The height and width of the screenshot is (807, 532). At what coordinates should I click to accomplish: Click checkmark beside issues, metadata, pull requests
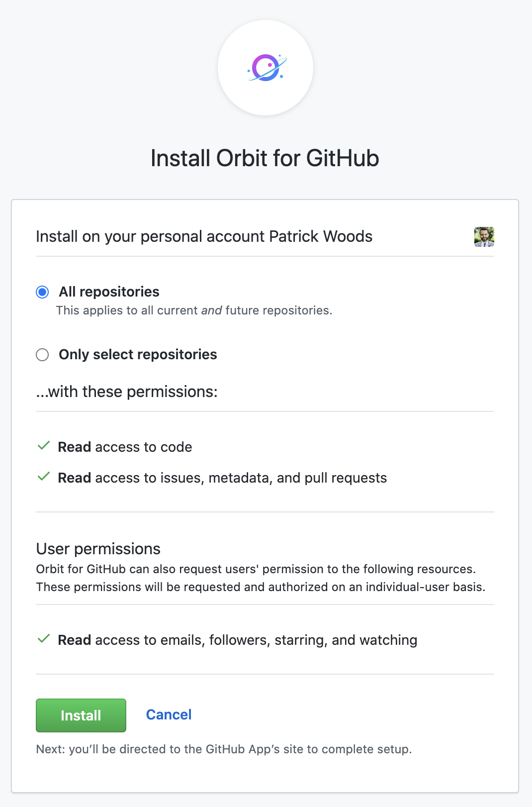[x=44, y=477]
